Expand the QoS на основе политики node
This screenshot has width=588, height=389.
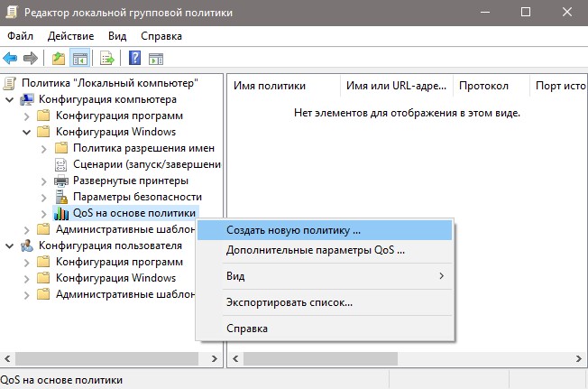coord(44,214)
